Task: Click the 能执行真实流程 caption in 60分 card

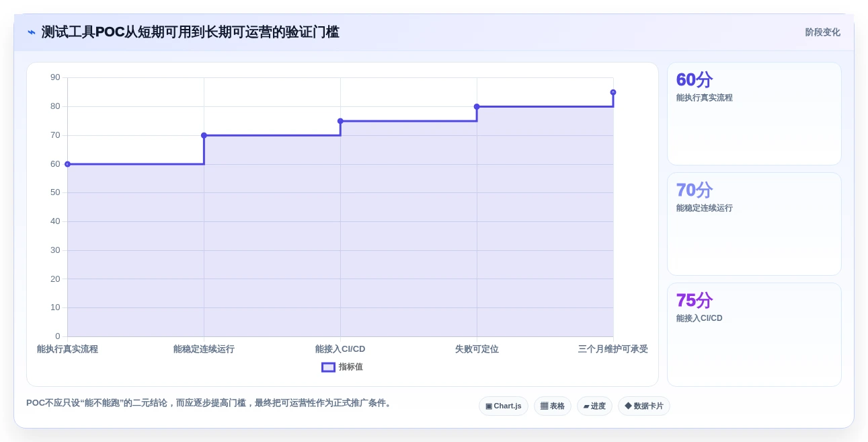Action: (705, 98)
